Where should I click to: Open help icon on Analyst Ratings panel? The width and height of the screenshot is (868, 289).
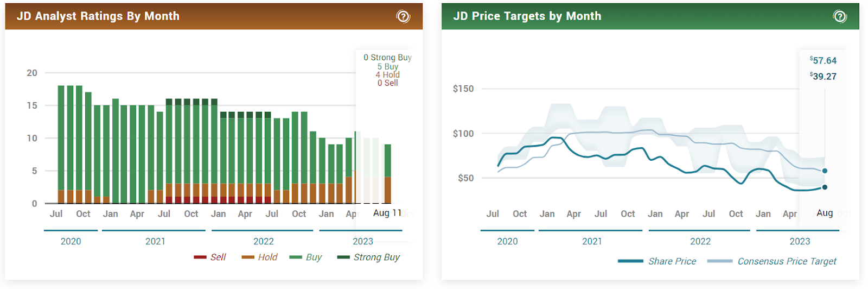tap(403, 16)
